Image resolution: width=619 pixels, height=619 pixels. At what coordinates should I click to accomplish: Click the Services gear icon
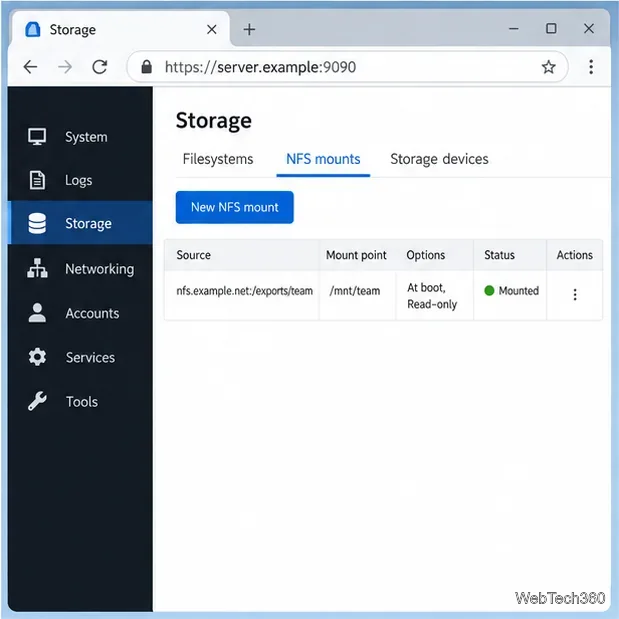tap(37, 357)
